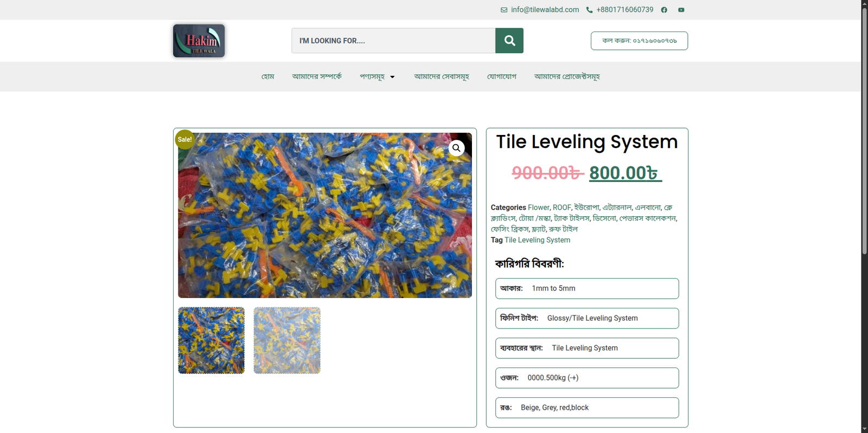Click the phone icon in top bar
The image size is (868, 433).
coord(589,10)
